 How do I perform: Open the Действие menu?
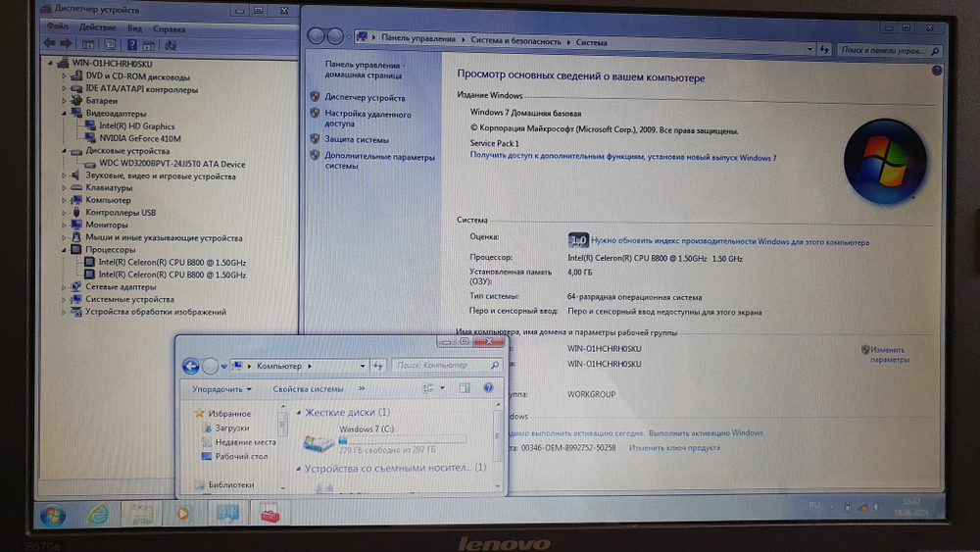click(x=97, y=27)
